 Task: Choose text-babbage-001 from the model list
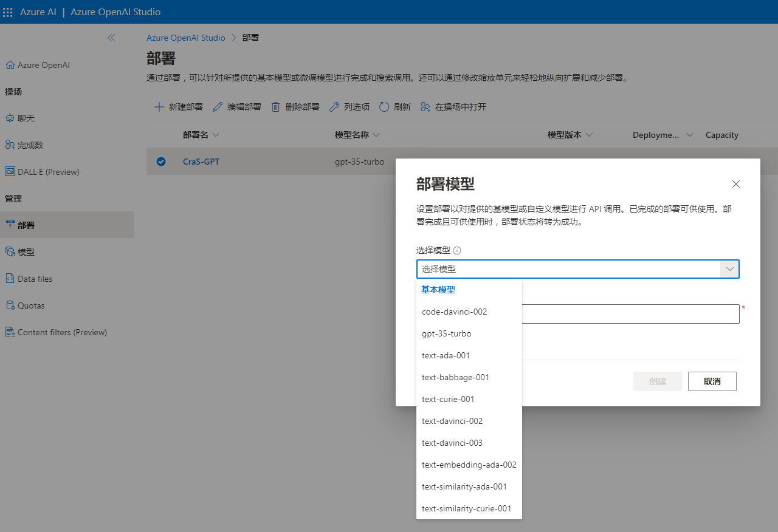[469, 377]
